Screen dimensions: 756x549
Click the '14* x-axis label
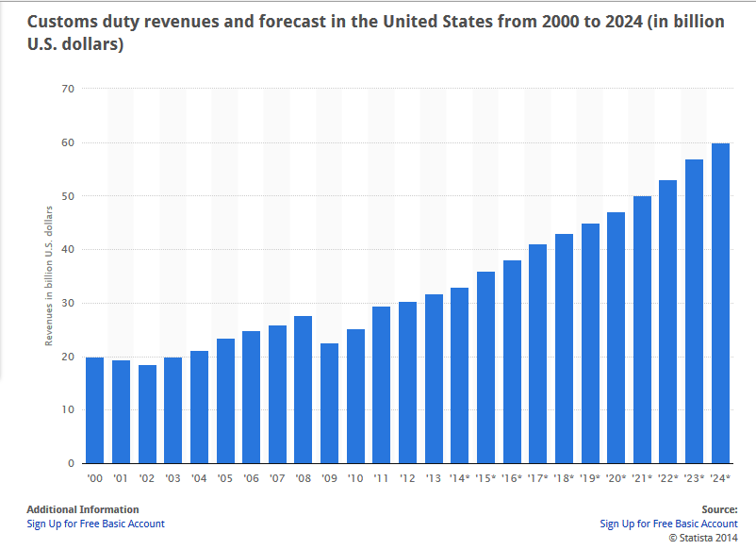(459, 478)
